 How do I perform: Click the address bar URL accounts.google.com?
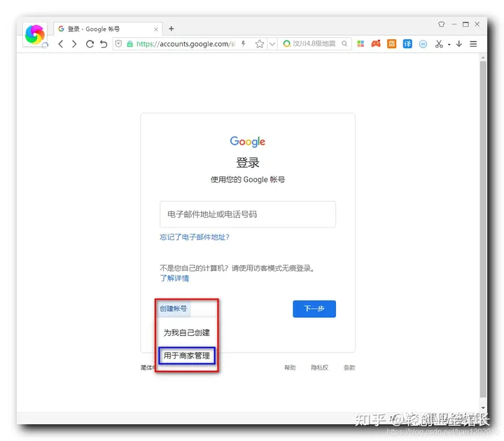[x=185, y=43]
